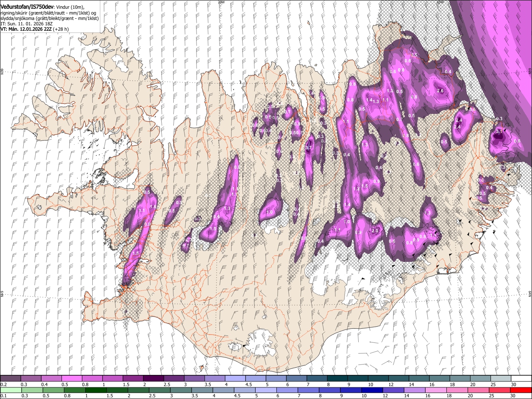
Task: Select the light lavender 4–4.5 legend swatch
Action: point(235,379)
